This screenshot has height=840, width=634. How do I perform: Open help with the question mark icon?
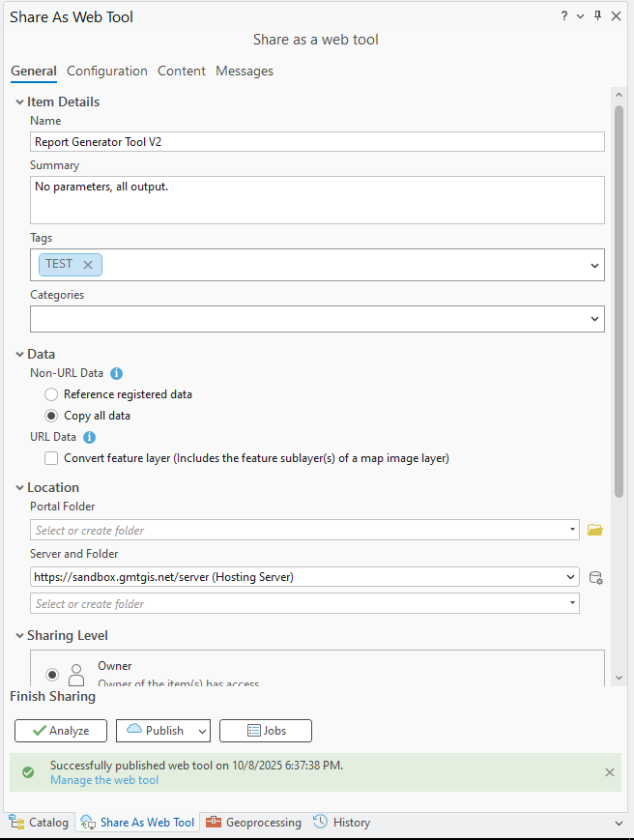(x=563, y=16)
